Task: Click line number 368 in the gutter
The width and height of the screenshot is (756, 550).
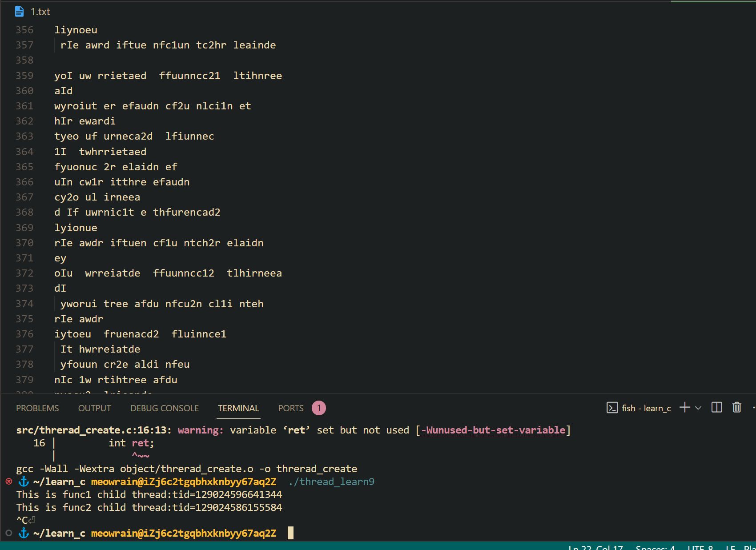Action: [24, 213]
